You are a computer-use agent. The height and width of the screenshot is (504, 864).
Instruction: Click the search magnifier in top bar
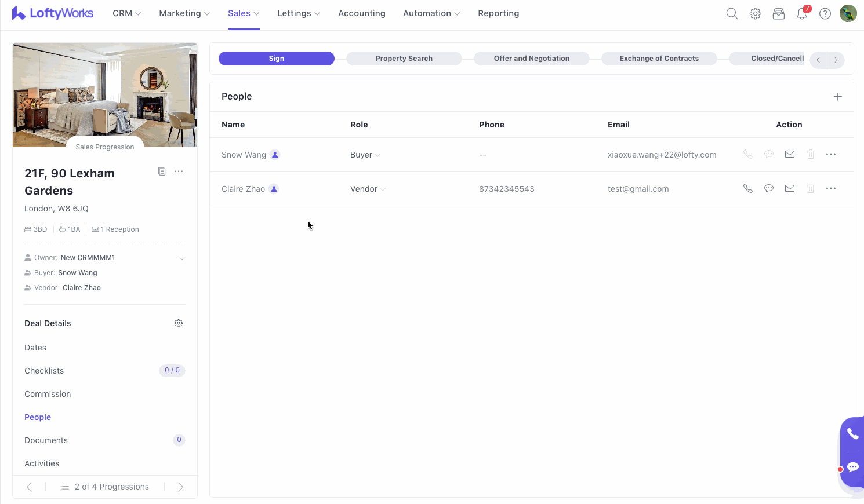(732, 14)
